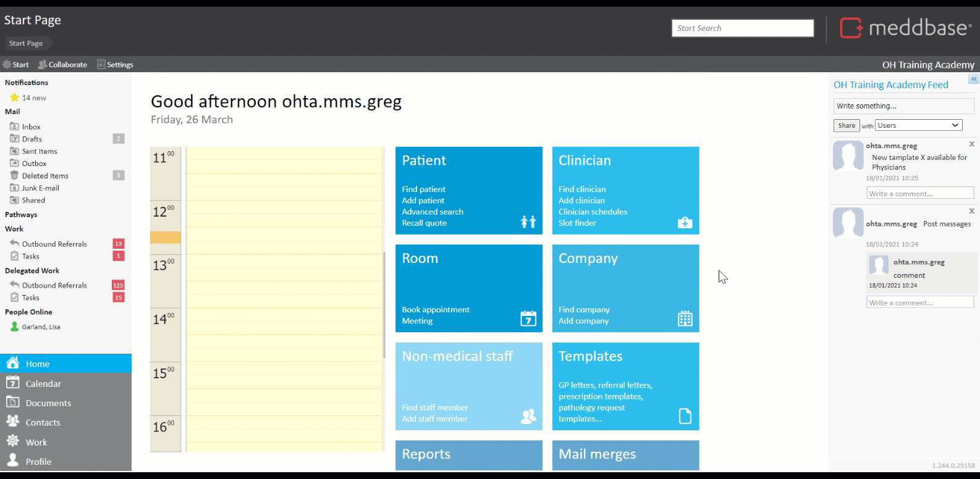Open the mail Inbox folder
Screen dimensions: 980x479
click(x=31, y=127)
